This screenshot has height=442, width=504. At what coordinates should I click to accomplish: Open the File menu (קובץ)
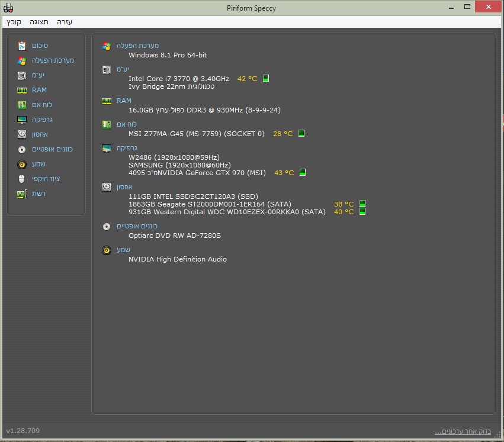tap(14, 21)
